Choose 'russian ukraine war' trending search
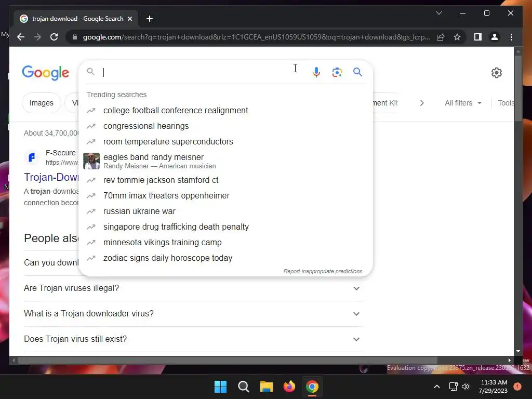The width and height of the screenshot is (532, 399). pyautogui.click(x=225, y=211)
